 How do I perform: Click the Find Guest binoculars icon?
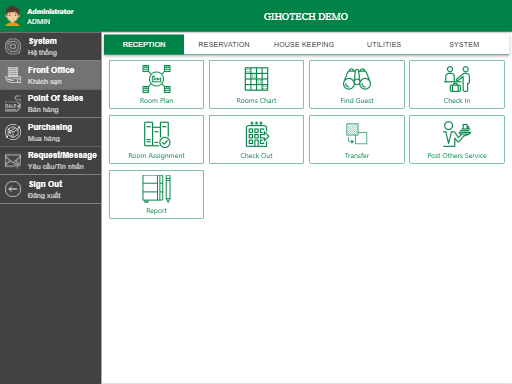pos(357,79)
